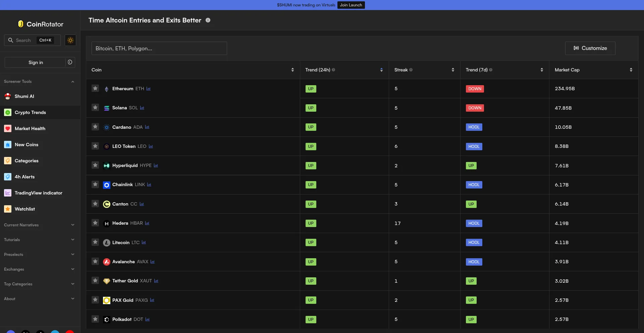Click the sign-in arrow icon button
This screenshot has width=644, height=333.
point(70,62)
